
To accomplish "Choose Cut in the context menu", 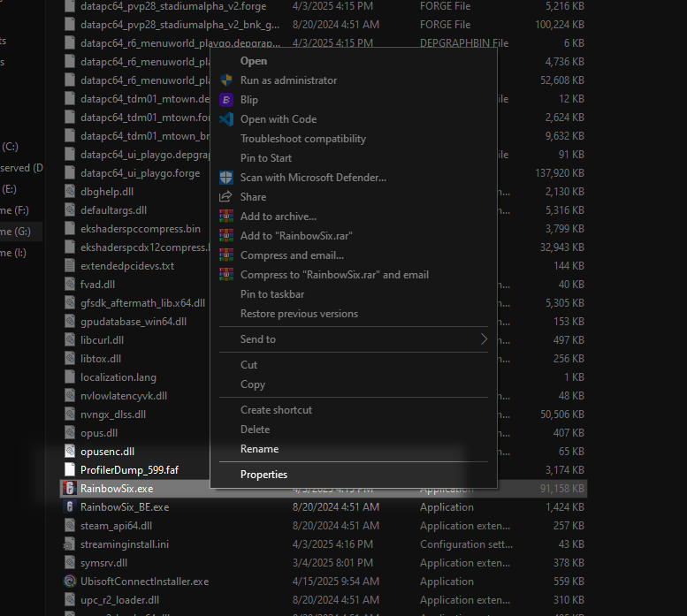I will click(353, 365).
